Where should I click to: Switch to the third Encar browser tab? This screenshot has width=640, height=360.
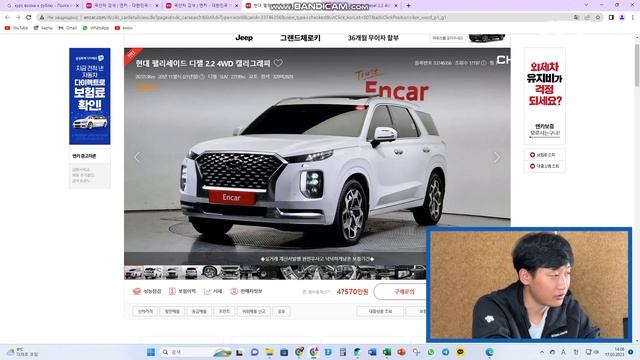[202, 6]
